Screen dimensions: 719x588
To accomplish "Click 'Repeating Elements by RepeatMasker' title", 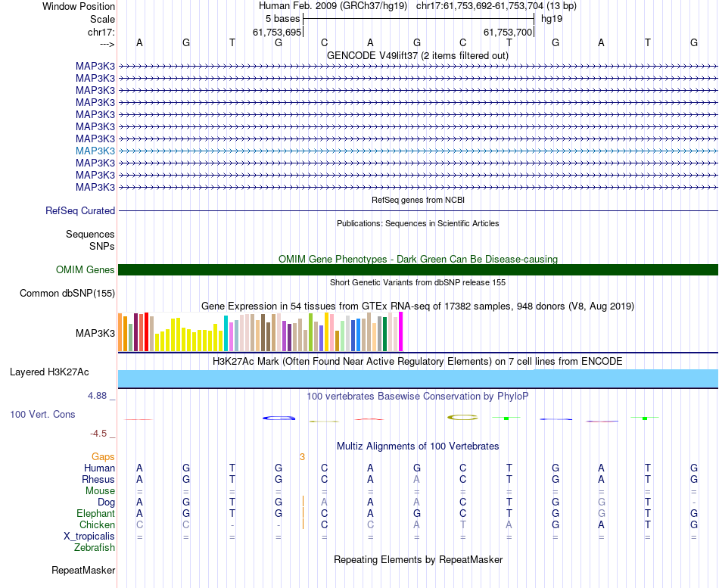I will pyautogui.click(x=418, y=559).
